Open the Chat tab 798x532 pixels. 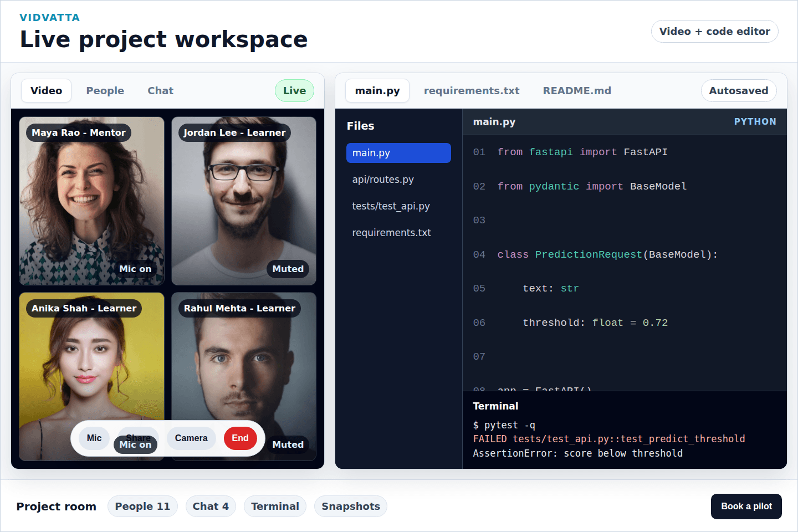[x=160, y=91]
